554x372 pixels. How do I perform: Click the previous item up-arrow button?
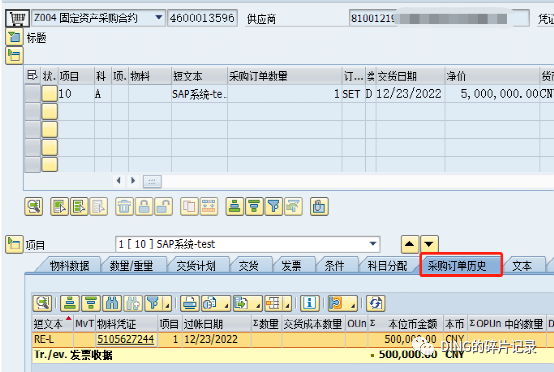pos(409,244)
